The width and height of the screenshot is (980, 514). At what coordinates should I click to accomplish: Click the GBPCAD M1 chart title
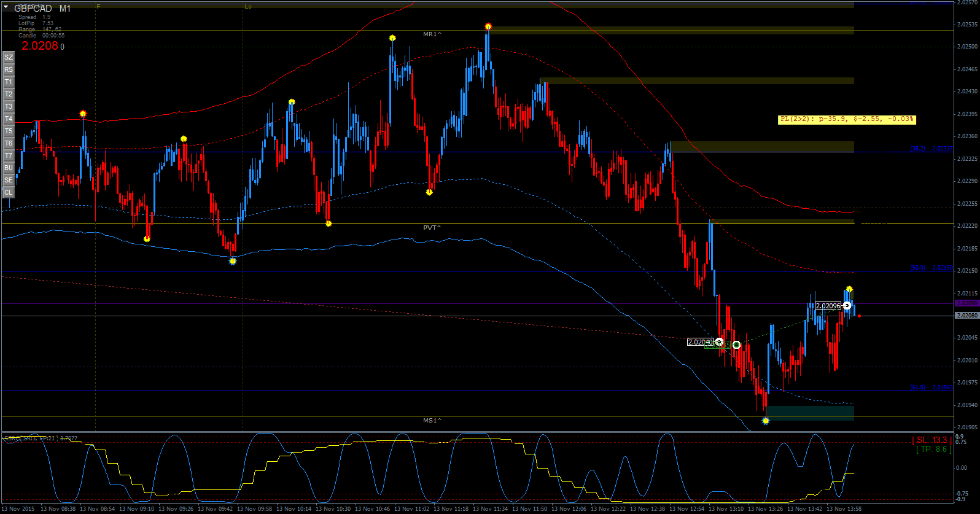[x=42, y=9]
